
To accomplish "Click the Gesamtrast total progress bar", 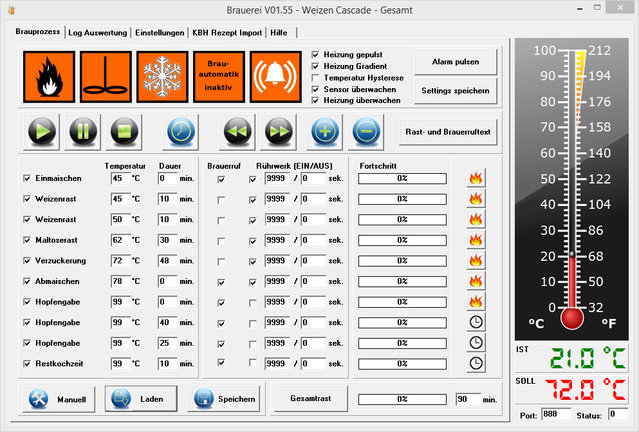I will (x=402, y=399).
